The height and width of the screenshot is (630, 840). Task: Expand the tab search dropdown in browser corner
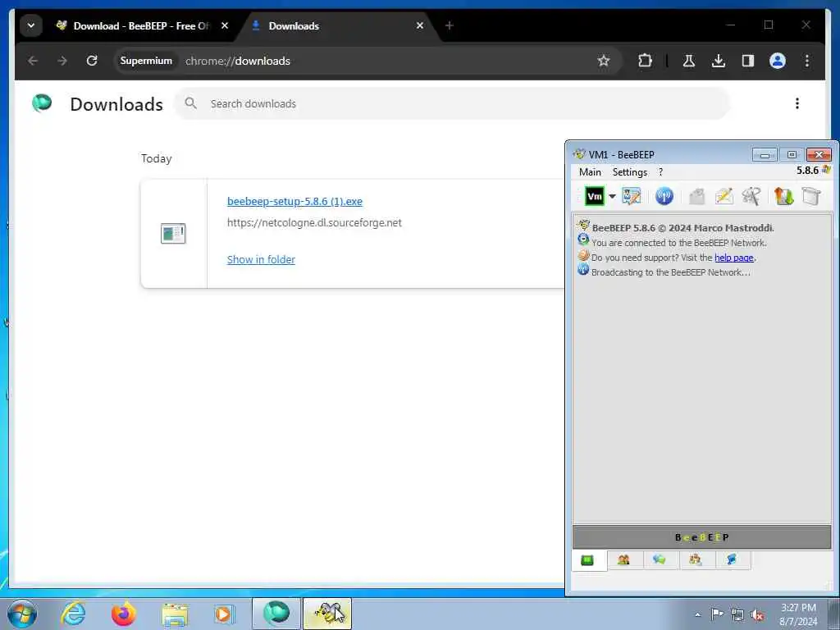(x=31, y=25)
